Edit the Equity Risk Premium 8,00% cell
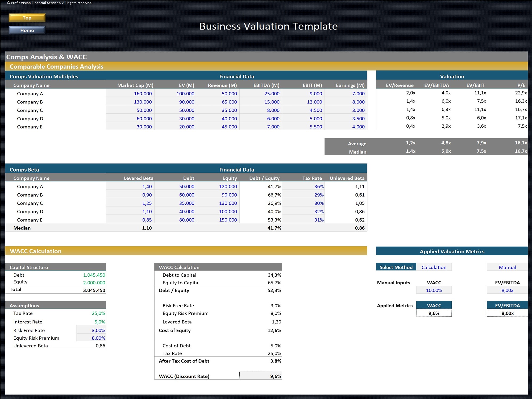Screen dimensions: 532x399 (92, 338)
